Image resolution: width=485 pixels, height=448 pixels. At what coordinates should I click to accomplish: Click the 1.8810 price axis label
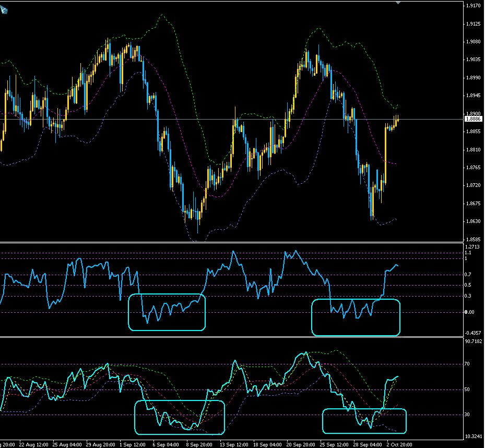tap(473, 150)
